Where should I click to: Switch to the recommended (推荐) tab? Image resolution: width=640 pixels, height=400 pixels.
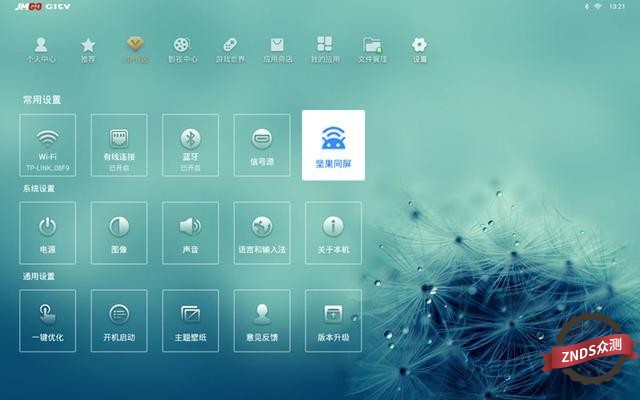[88, 50]
